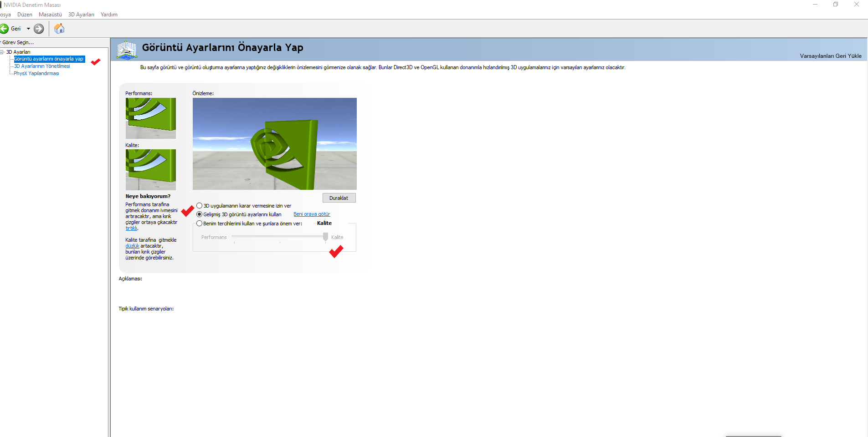Click the "Görev Seçin..." panel label
This screenshot has height=437, width=868.
click(x=18, y=42)
